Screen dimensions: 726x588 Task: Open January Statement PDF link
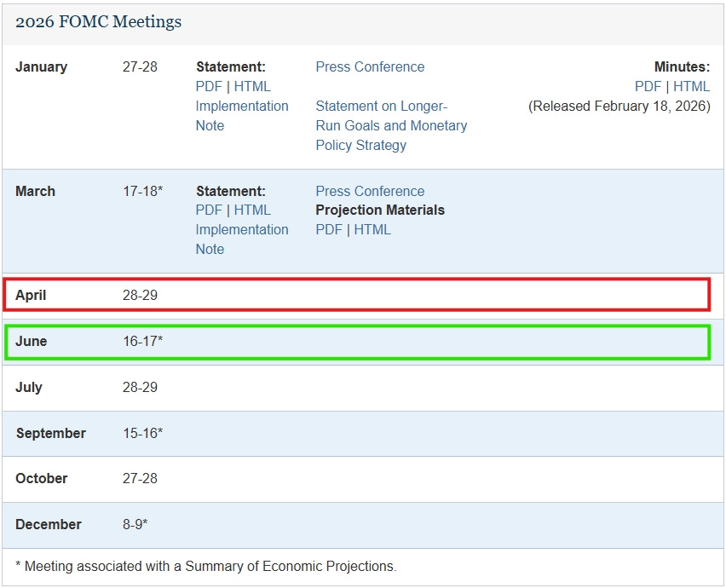click(209, 87)
